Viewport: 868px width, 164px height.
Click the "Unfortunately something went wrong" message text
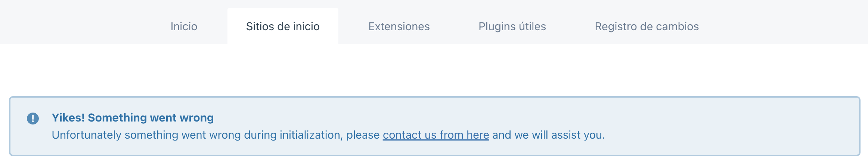click(x=146, y=135)
